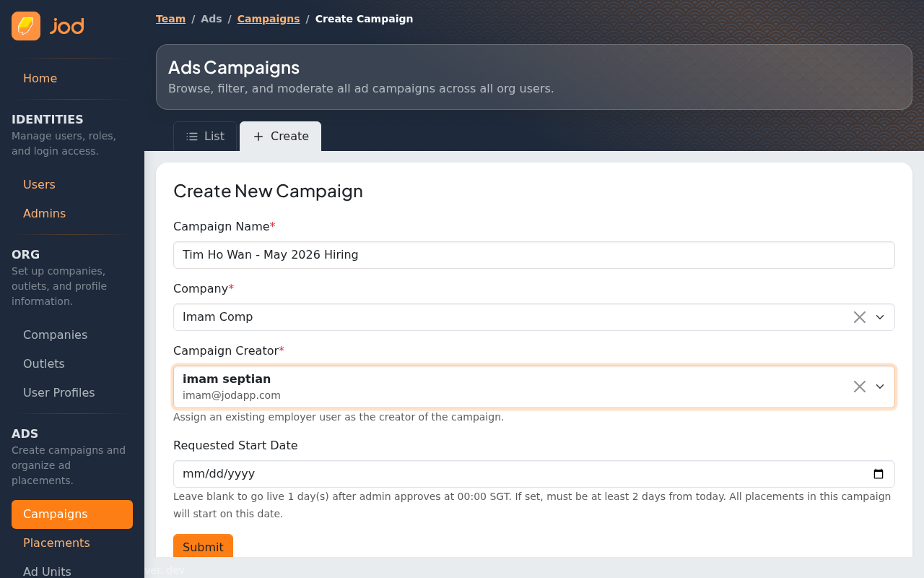
Task: Expand the Campaign Creator dropdown chevron
Action: point(880,387)
